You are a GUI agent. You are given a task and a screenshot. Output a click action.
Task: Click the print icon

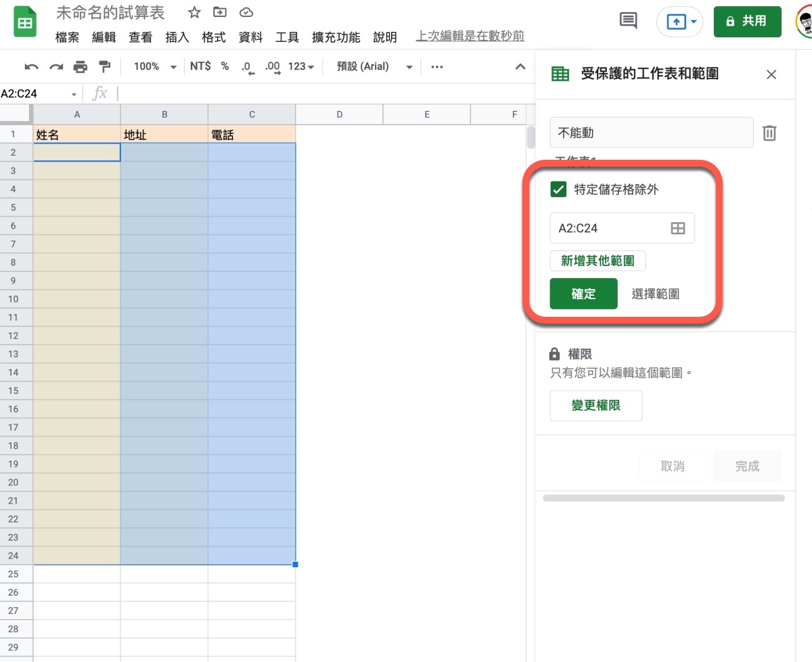[81, 66]
